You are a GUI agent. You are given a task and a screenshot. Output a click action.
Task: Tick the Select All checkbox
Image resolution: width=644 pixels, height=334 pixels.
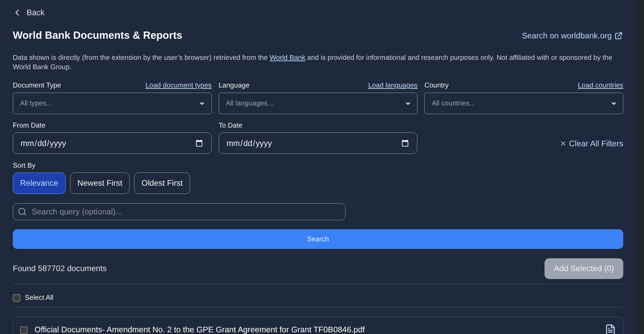pos(17,298)
